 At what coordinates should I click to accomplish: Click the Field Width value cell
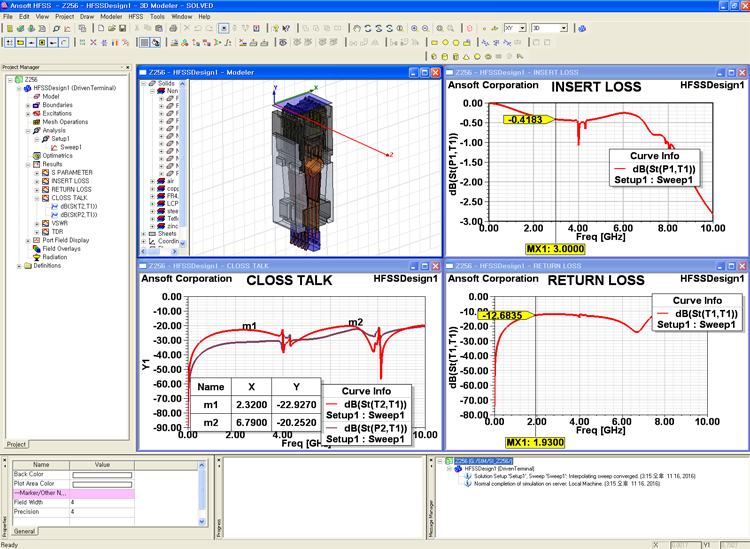click(x=102, y=503)
